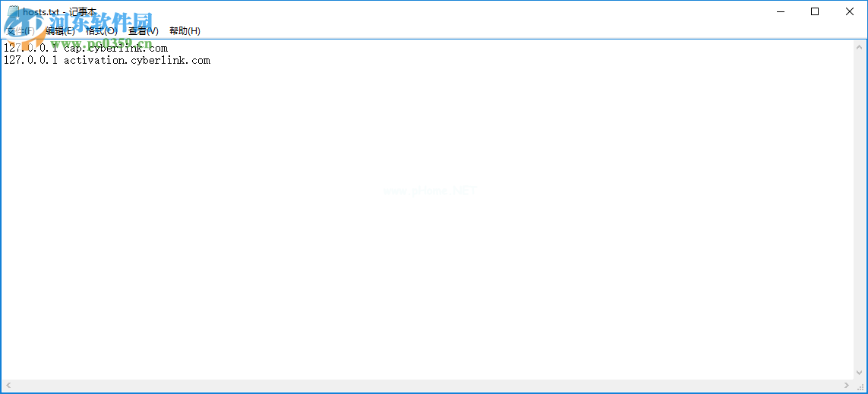Viewport: 868px width, 394px height.
Task: Open the 查看(V) menu
Action: coord(143,31)
